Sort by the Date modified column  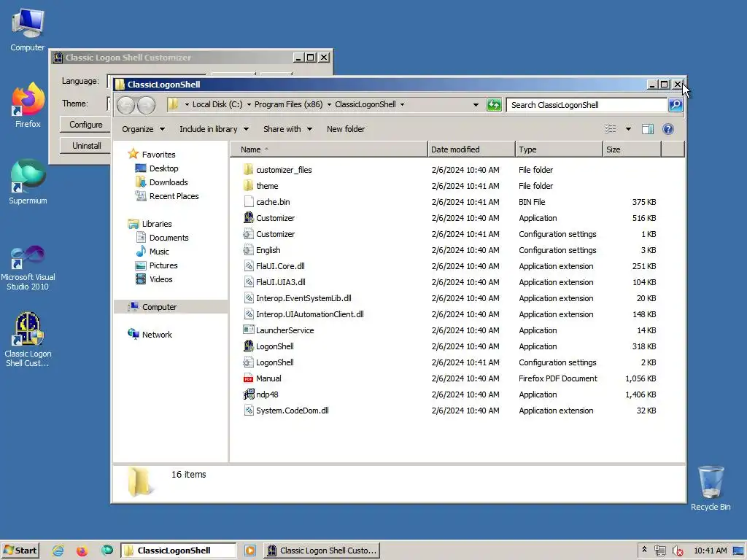471,149
